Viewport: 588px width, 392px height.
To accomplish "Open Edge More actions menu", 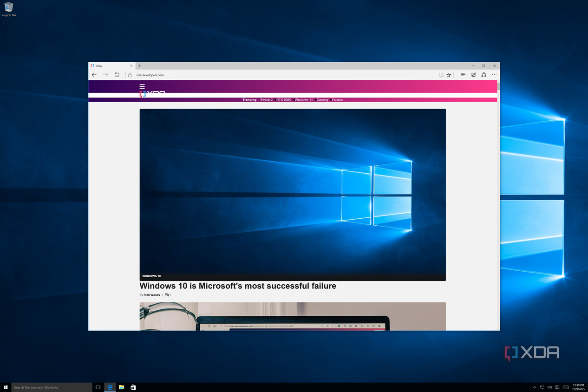I will coord(494,75).
